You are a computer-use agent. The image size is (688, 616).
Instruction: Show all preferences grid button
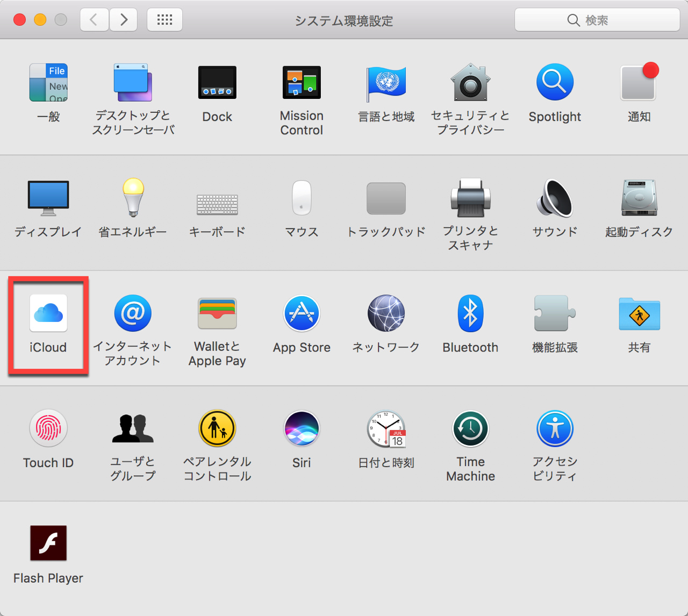164,20
